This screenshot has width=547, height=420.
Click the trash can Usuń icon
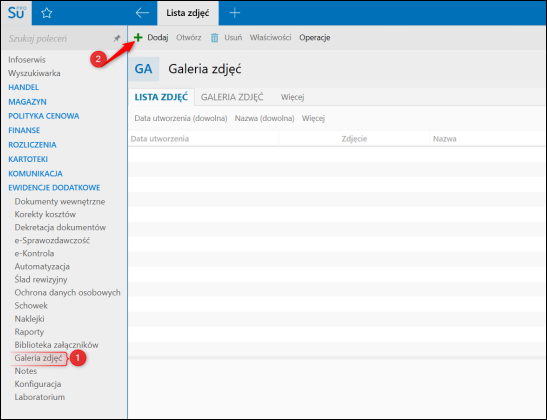point(215,38)
